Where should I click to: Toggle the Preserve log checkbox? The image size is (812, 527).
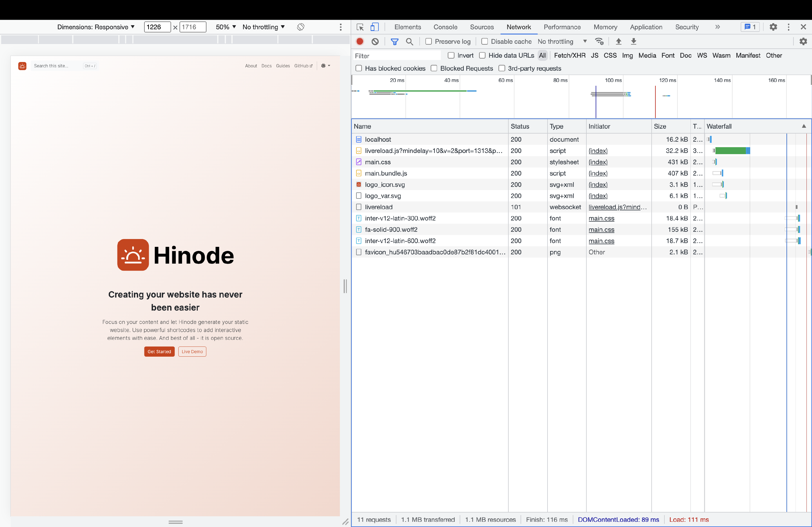pos(428,41)
